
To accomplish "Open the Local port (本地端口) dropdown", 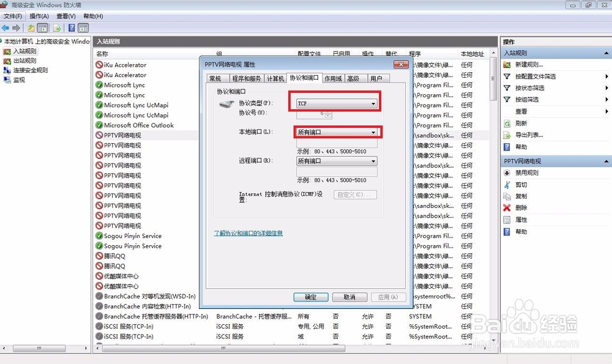I will point(337,132).
